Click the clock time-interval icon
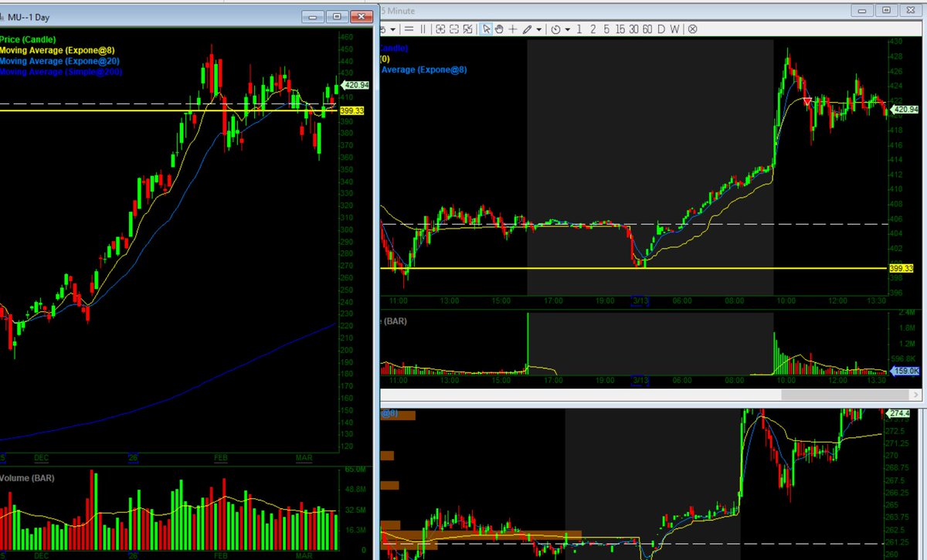Image resolution: width=927 pixels, height=560 pixels. pos(556,29)
